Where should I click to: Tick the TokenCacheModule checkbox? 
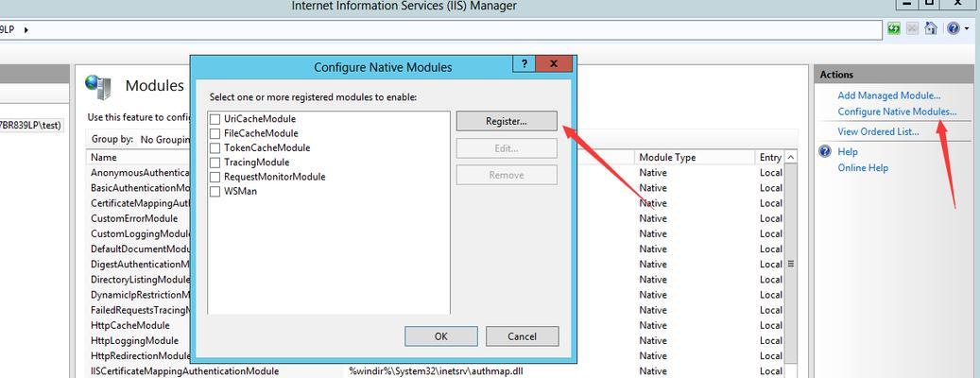click(x=215, y=148)
